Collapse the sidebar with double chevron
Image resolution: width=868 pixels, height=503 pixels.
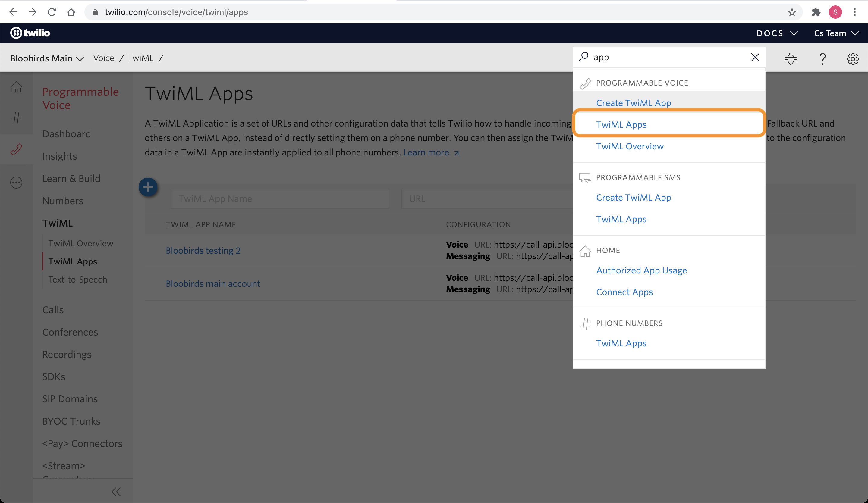click(116, 492)
